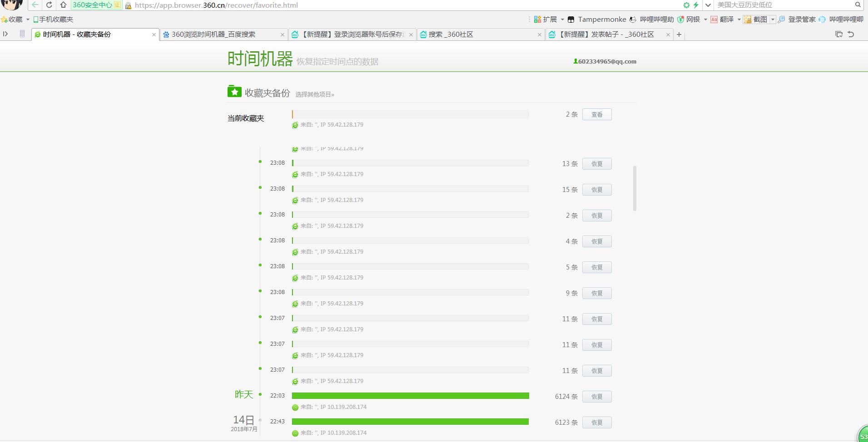Click 查看 button for current favorites
The image size is (868, 442).
[x=597, y=115]
